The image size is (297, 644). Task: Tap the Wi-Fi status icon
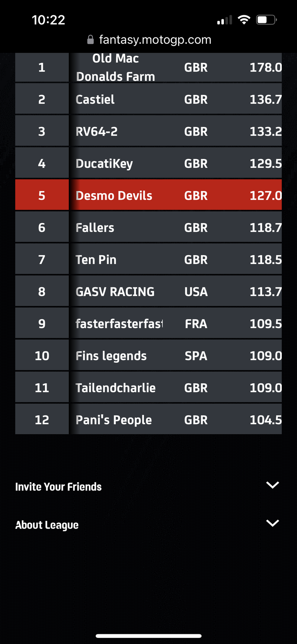point(244,20)
